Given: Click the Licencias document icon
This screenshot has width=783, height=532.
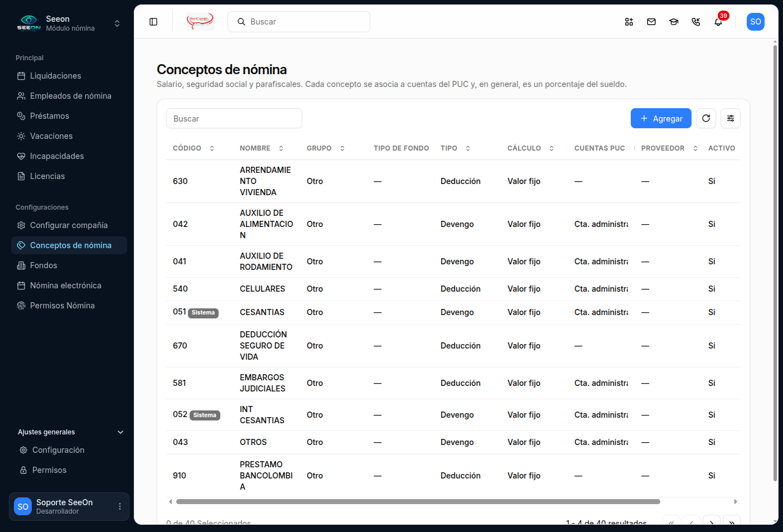Looking at the screenshot, I should pos(21,176).
